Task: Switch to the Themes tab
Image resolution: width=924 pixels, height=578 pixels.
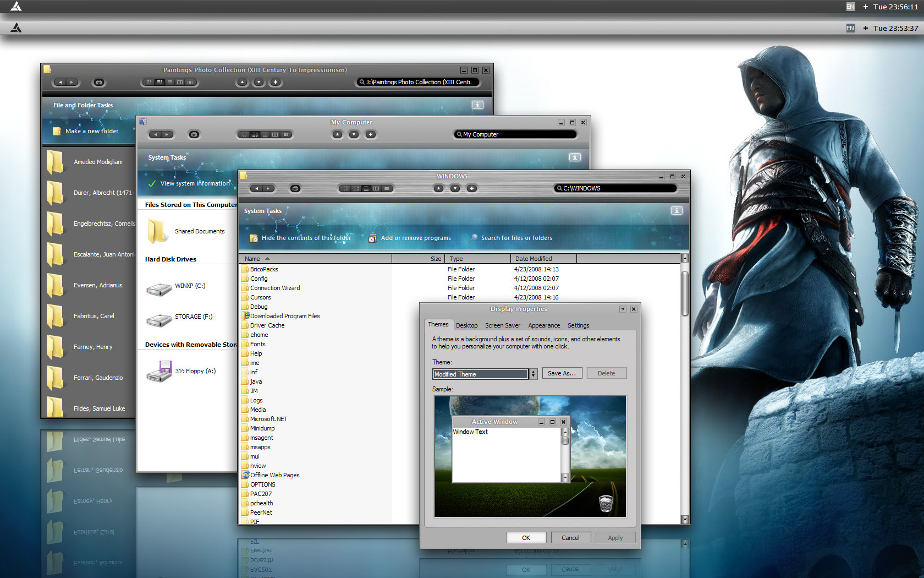Action: pos(438,324)
